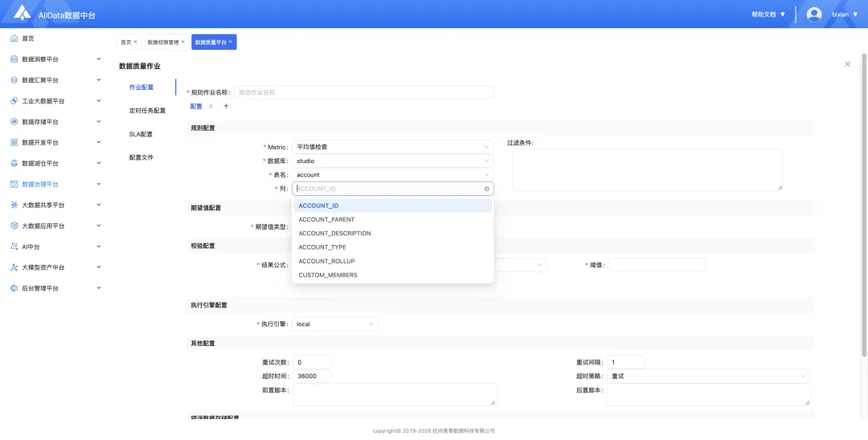Click the 重试次数 input field
Screen dimensions: 868x440
click(312, 363)
